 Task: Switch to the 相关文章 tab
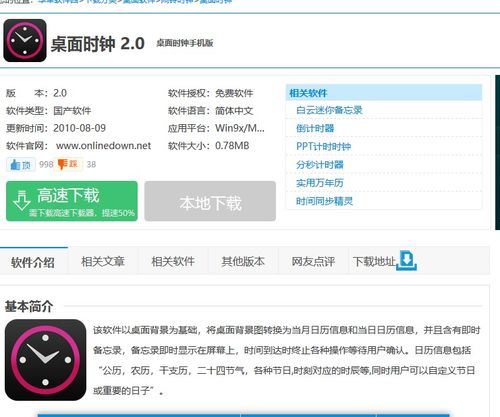[103, 262]
